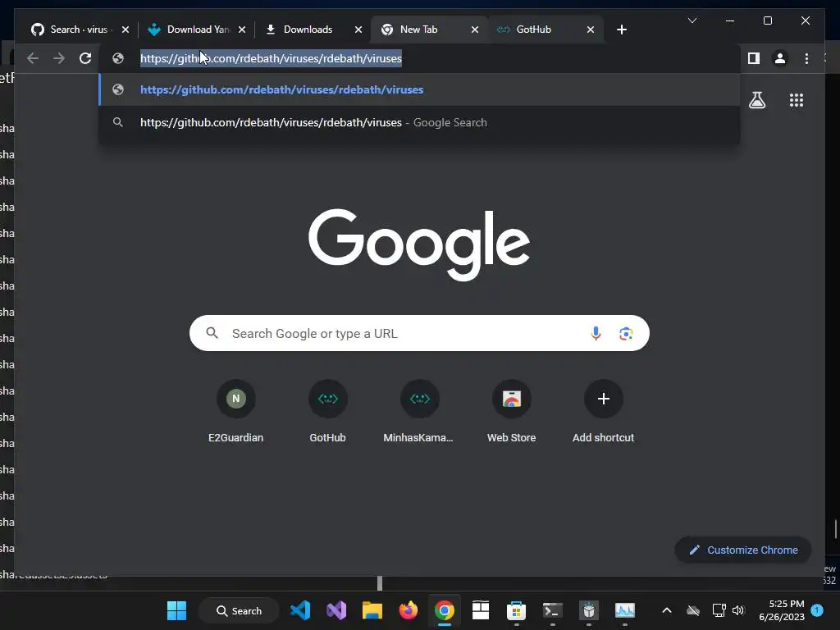The image size is (840, 630).
Task: Open a new browser tab with plus button
Action: coord(622,30)
